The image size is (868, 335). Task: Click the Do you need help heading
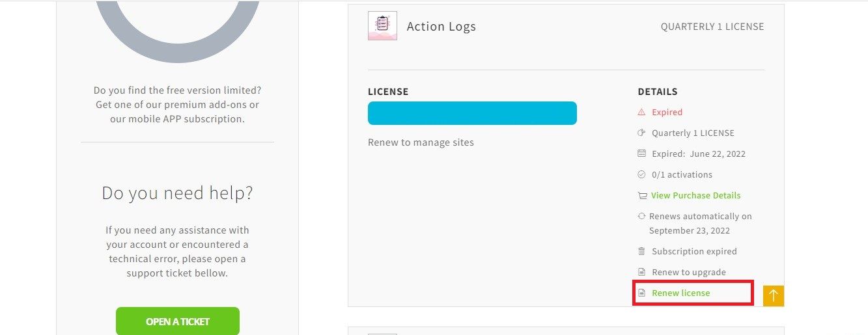click(x=177, y=193)
